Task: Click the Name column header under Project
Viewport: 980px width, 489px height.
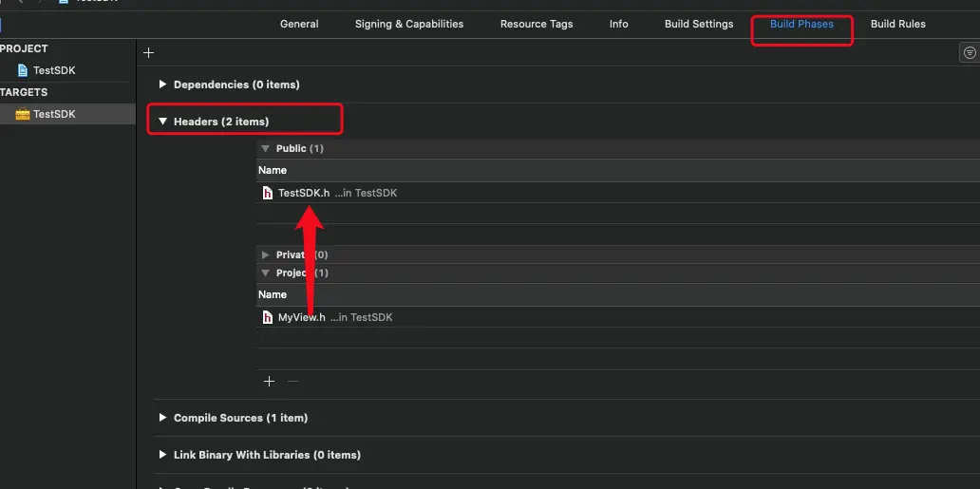Action: 618,294
